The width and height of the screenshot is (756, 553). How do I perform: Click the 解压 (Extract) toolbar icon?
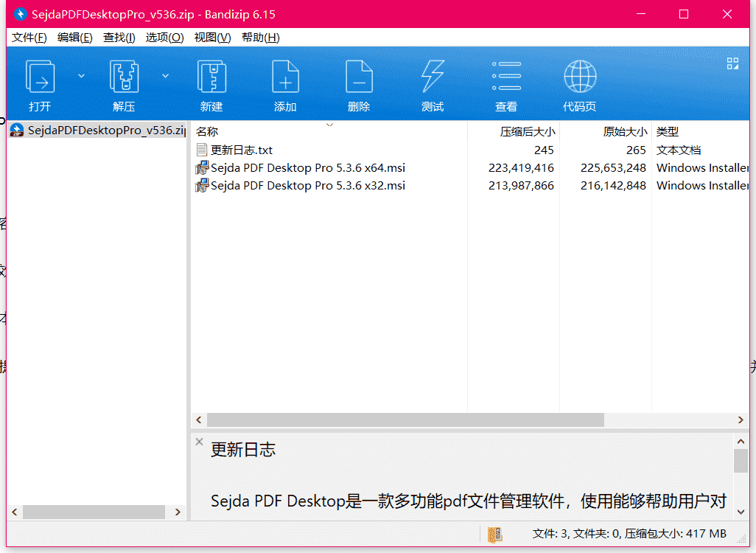[124, 76]
